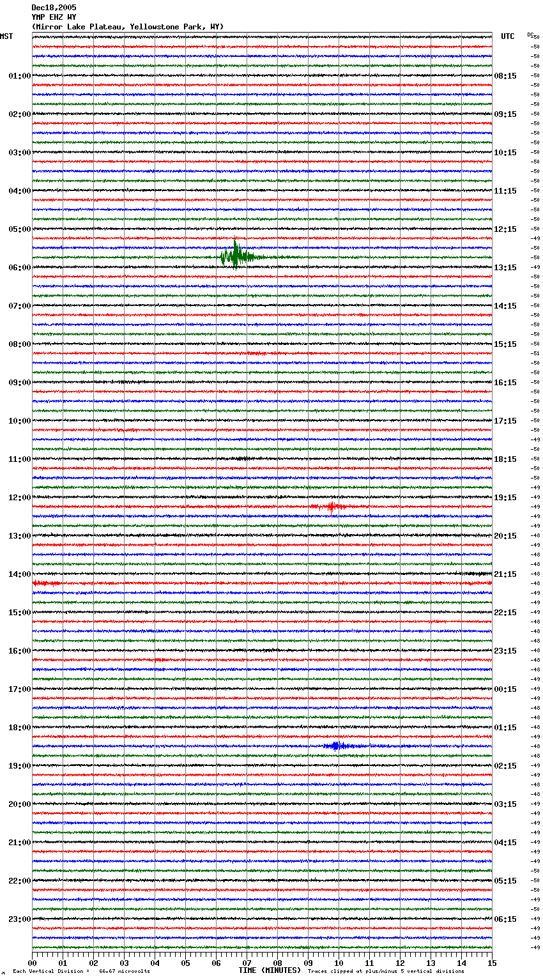The height and width of the screenshot is (980, 543).
Task: Select the 08:00 MST time label
Action: 19,344
